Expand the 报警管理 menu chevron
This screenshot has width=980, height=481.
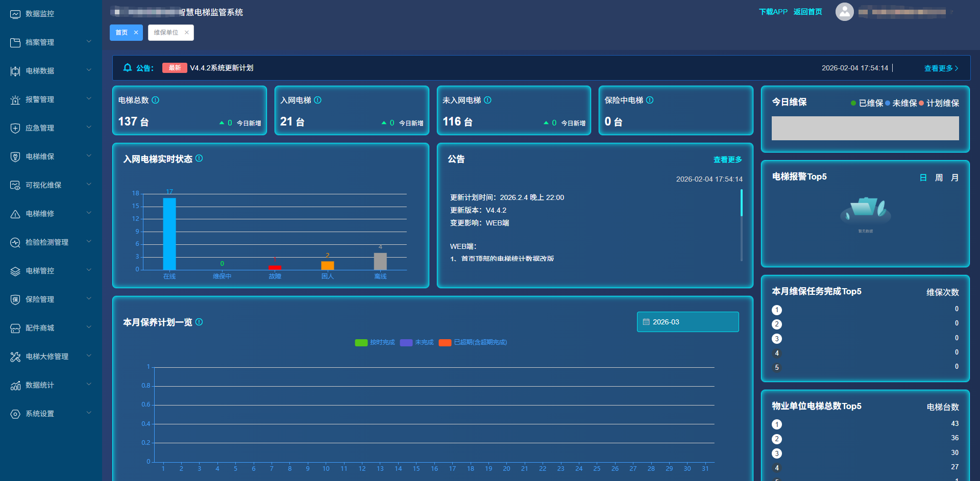[x=89, y=99]
